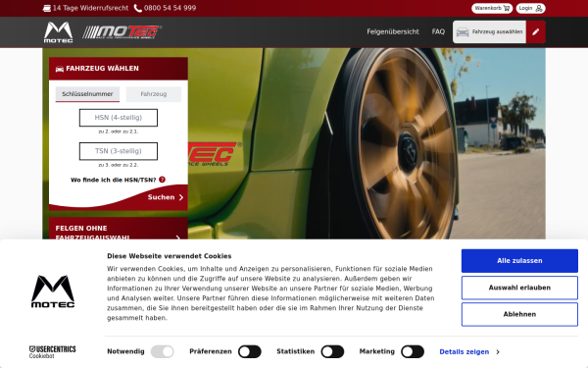Click the 'zu 3. oder zu 2.2.' hint
Screen dimensions: 588x368
click(119, 165)
